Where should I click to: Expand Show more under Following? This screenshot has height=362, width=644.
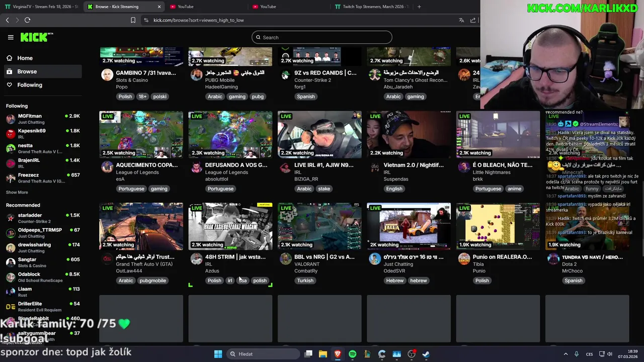click(17, 193)
